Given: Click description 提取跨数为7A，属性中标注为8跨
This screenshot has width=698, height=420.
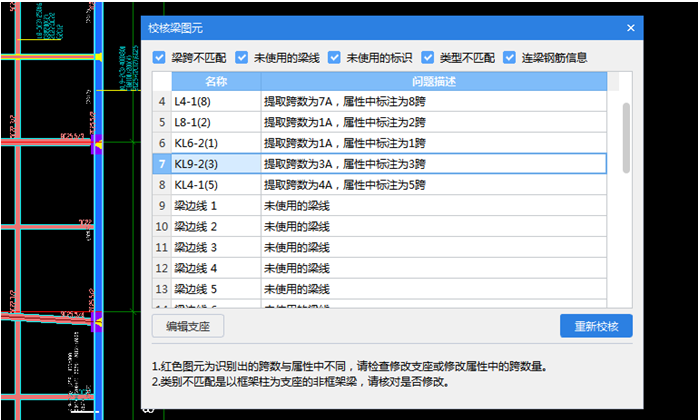Looking at the screenshot, I should tap(345, 102).
